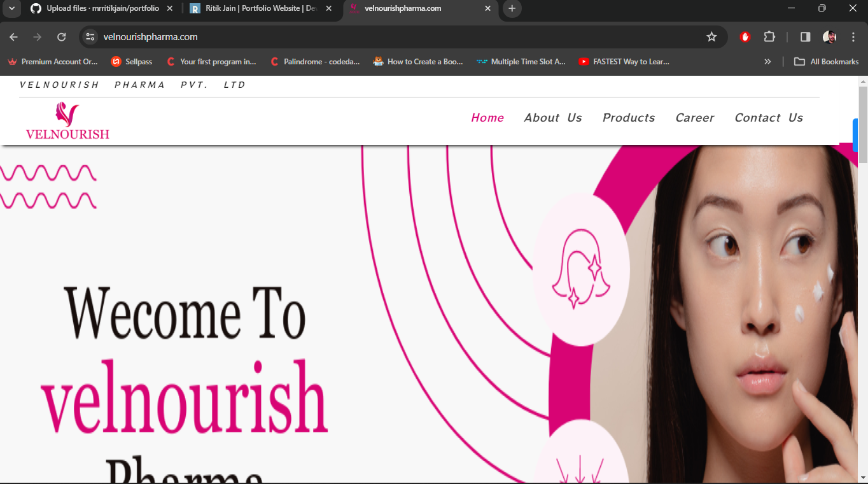This screenshot has width=868, height=484.
Task: Open the Contact Us navigation link
Action: (769, 118)
